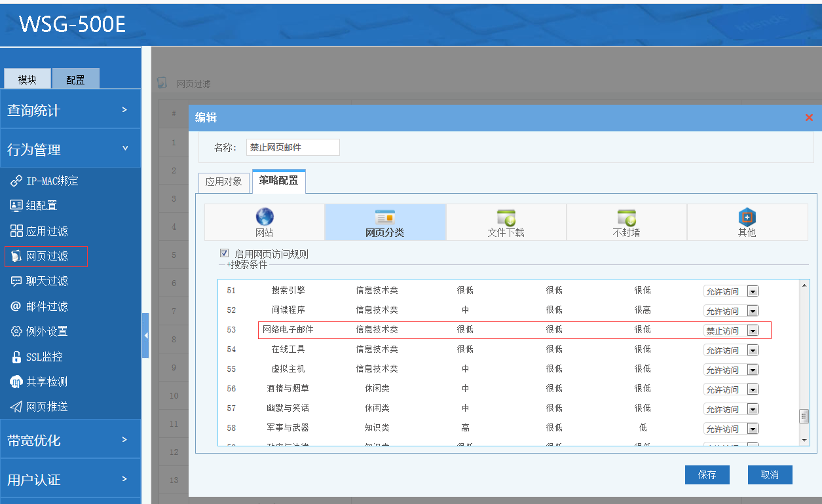Expand the 查询统计 sidebar section
The image size is (822, 504).
coord(70,110)
